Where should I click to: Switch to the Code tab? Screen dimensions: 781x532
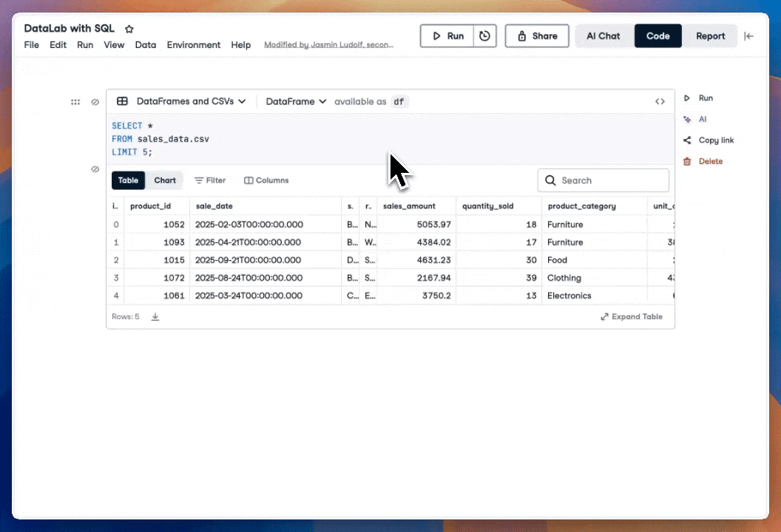658,35
